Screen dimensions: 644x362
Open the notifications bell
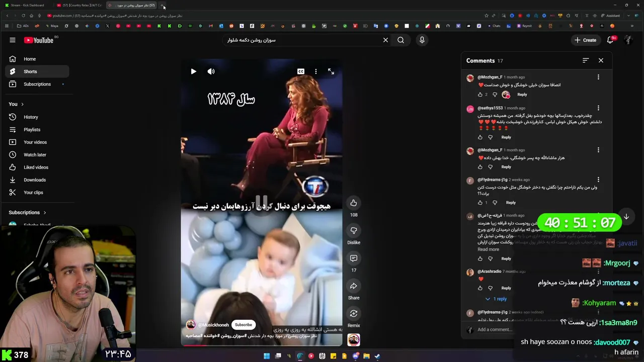611,40
